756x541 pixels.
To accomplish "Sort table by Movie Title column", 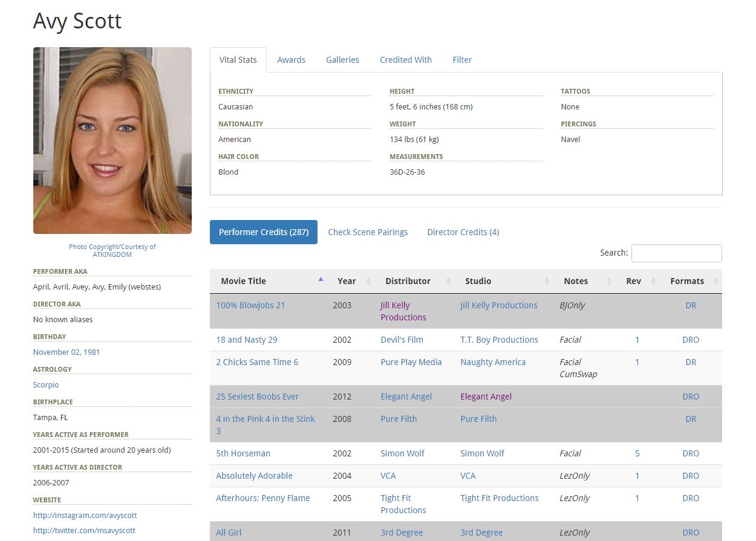I will pyautogui.click(x=269, y=281).
